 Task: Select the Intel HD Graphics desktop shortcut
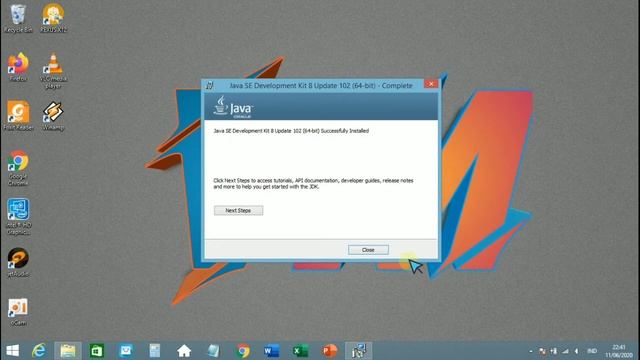pos(18,217)
